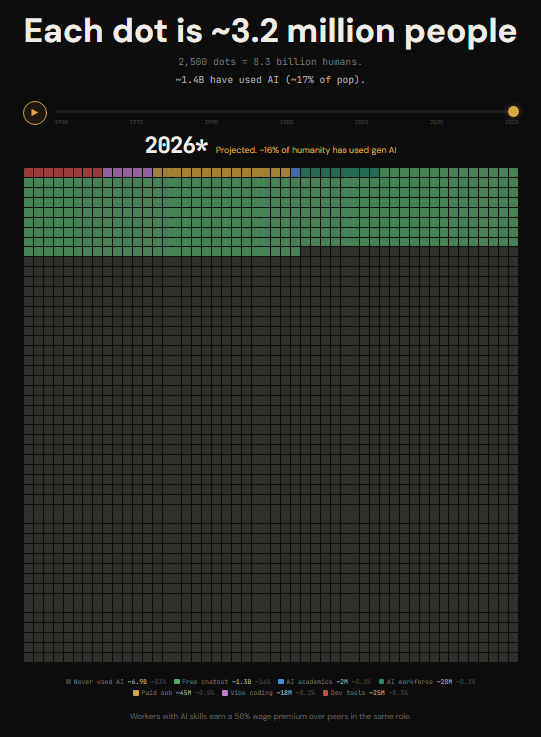Image resolution: width=541 pixels, height=737 pixels.
Task: Select the 2026 timeline label below the slider
Action: [512, 122]
